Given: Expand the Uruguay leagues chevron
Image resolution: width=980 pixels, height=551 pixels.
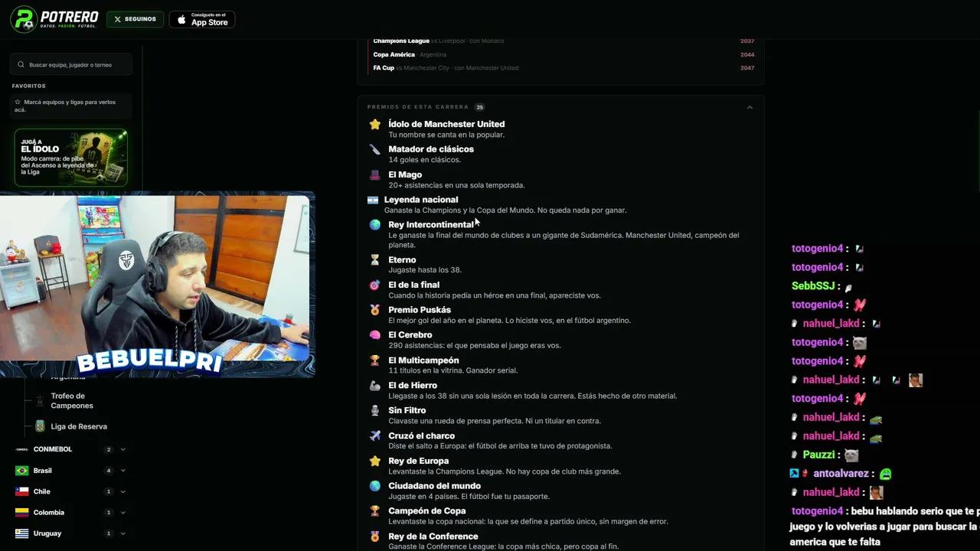Looking at the screenshot, I should (122, 533).
